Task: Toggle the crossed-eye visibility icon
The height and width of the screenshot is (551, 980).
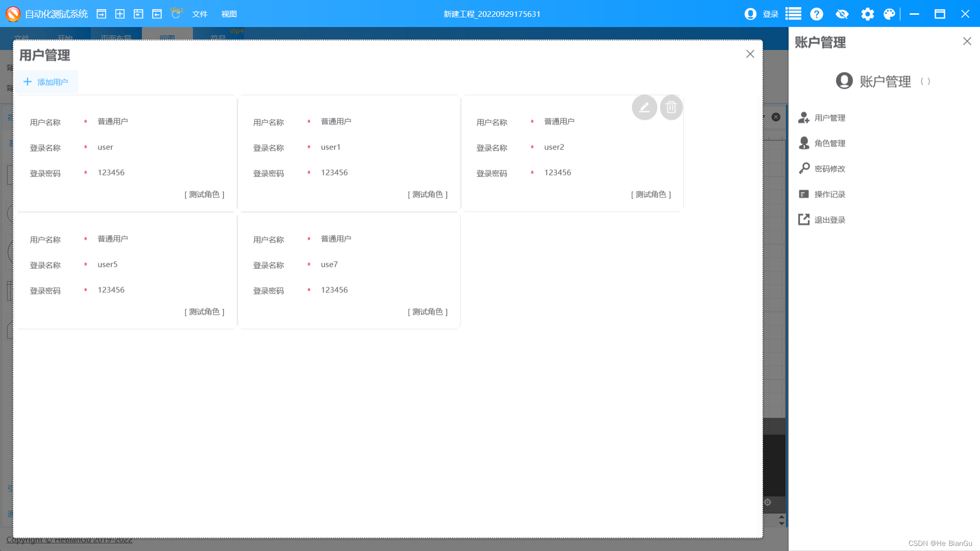Action: pos(842,14)
